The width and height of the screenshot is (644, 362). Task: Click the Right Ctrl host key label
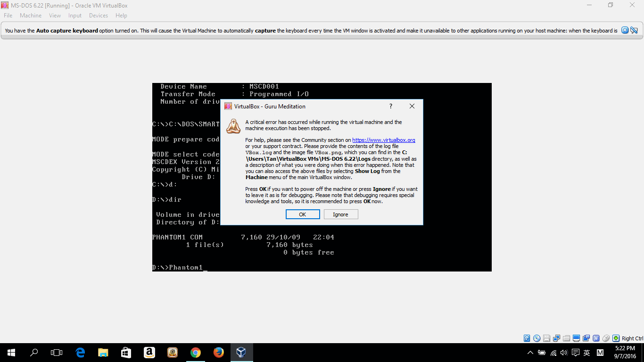click(x=632, y=338)
